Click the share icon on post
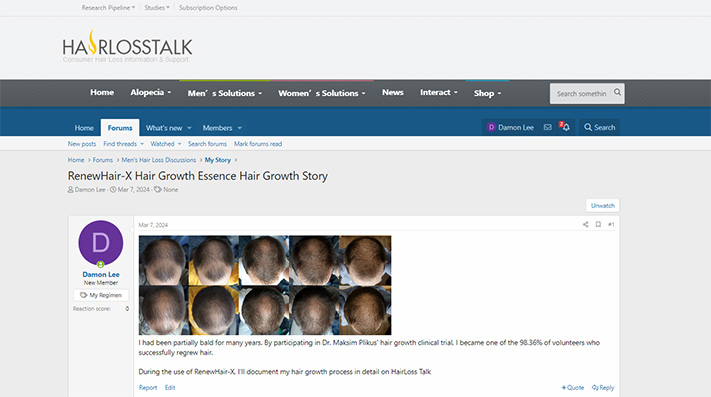 [x=585, y=224]
